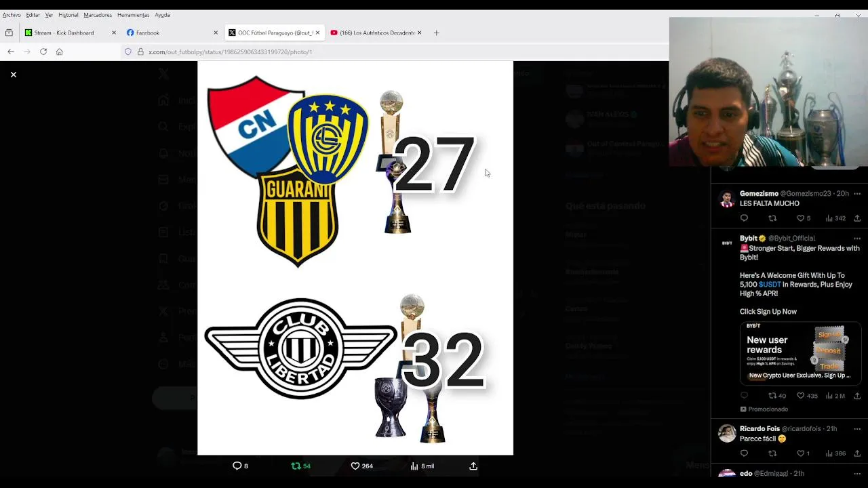
Task: Open replies via the comment icon showing 8
Action: click(x=240, y=466)
